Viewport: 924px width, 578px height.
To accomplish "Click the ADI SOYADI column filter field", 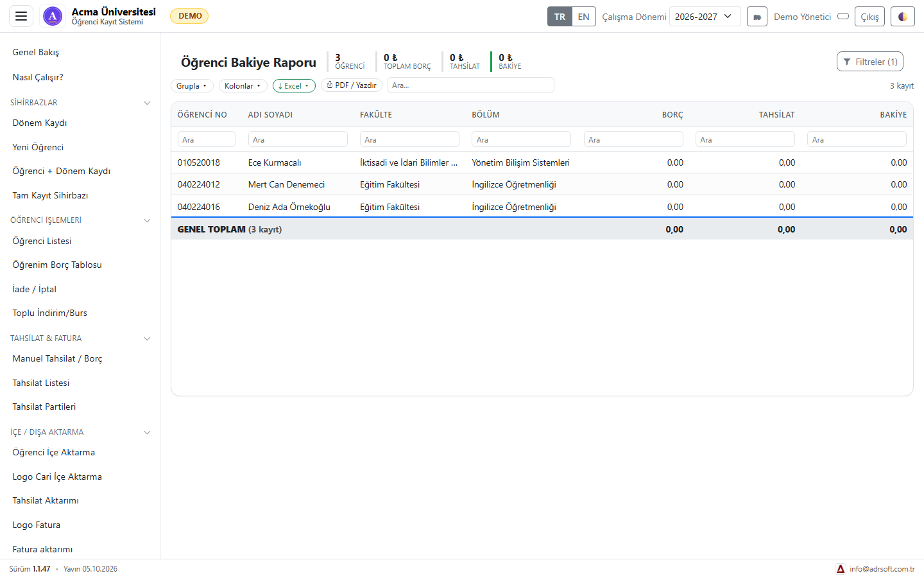I will click(298, 139).
